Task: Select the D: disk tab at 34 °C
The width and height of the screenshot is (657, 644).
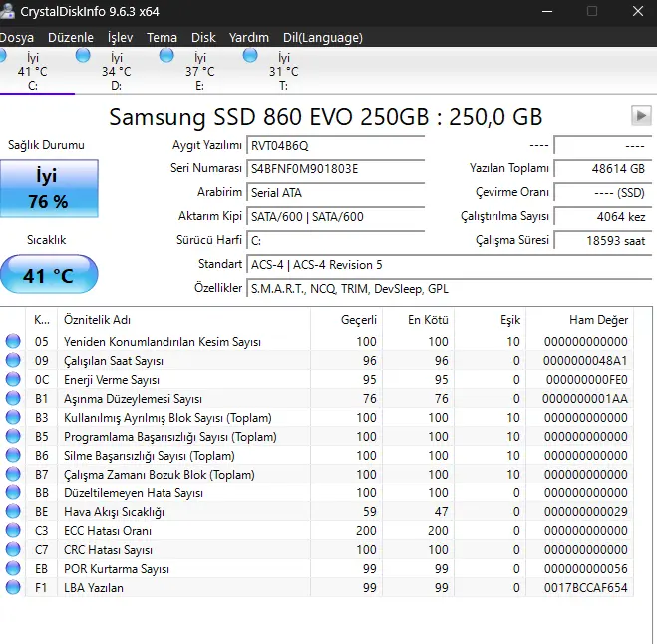Action: [x=116, y=71]
